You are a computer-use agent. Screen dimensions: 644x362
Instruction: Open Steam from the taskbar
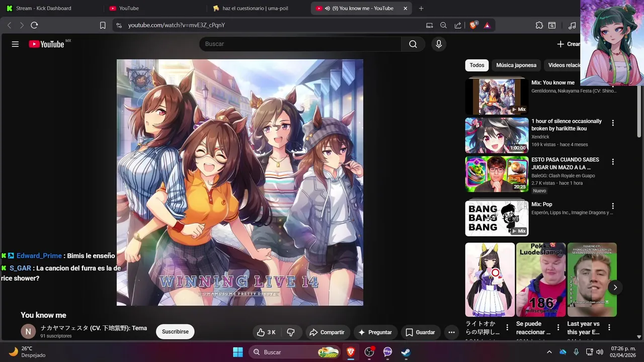(406, 352)
